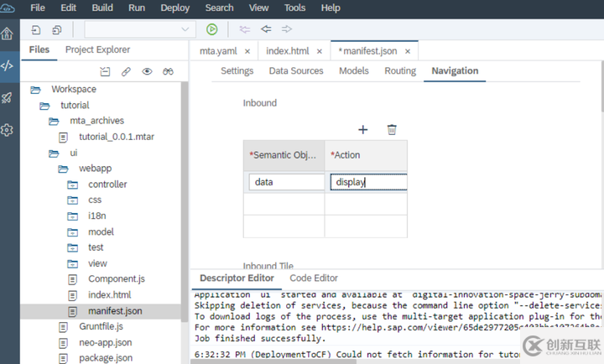
Task: Click the Semantic Object field containing data
Action: [287, 182]
